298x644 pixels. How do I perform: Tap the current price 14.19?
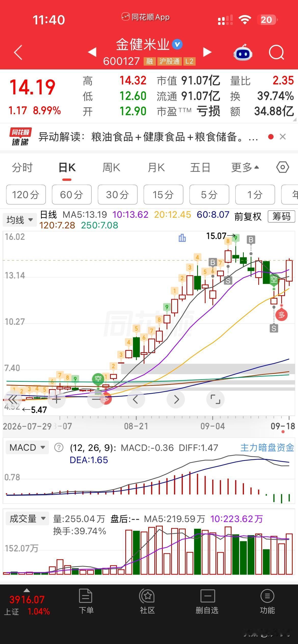pos(32,87)
